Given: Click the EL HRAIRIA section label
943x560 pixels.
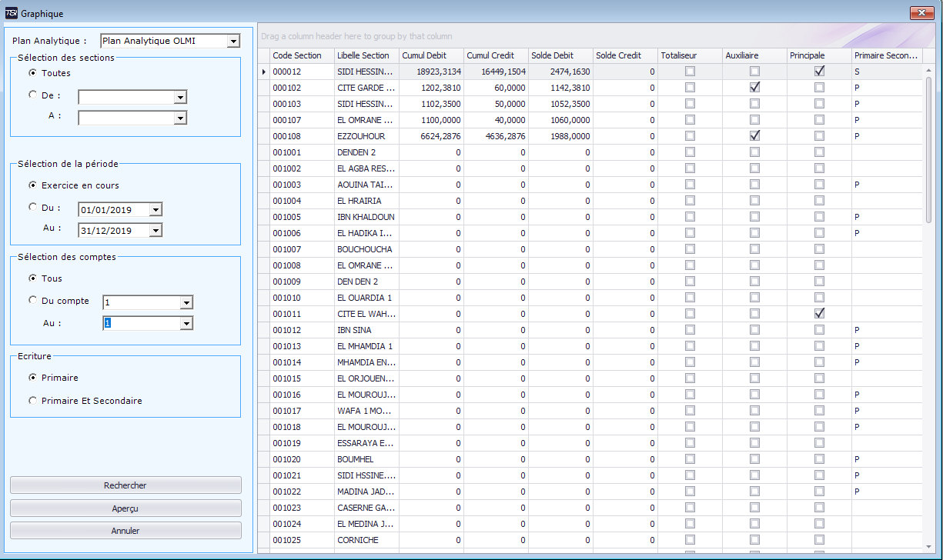Looking at the screenshot, I should coord(358,201).
